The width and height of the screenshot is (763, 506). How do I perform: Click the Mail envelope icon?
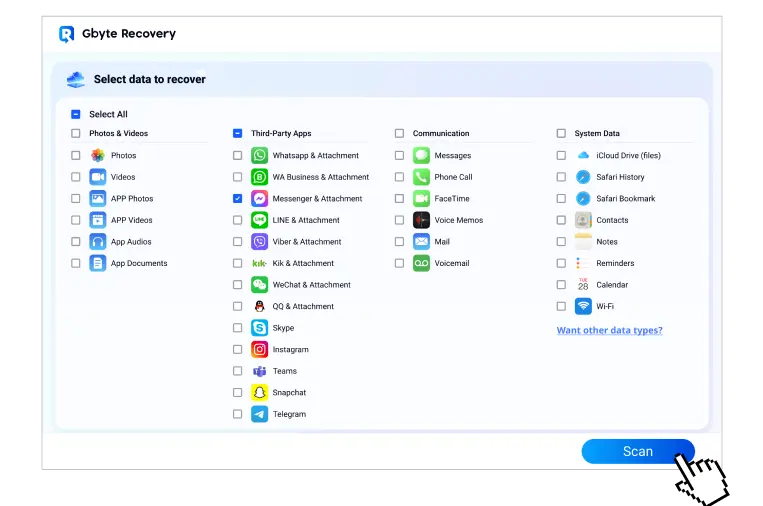[x=421, y=241]
